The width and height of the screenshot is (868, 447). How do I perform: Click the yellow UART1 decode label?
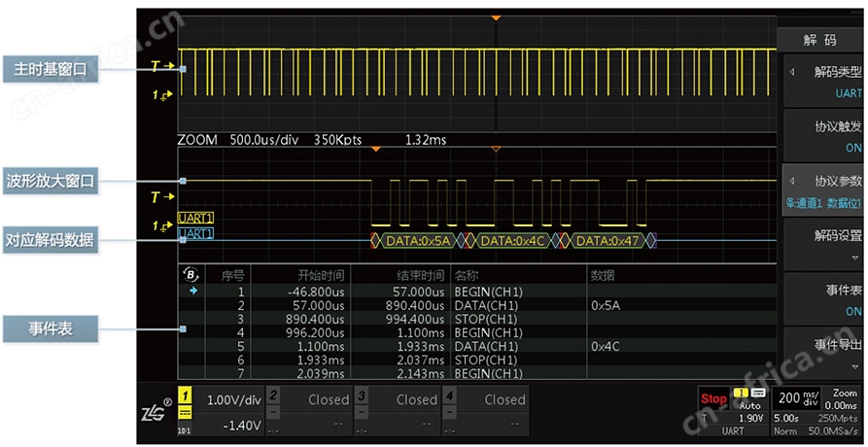coord(196,218)
